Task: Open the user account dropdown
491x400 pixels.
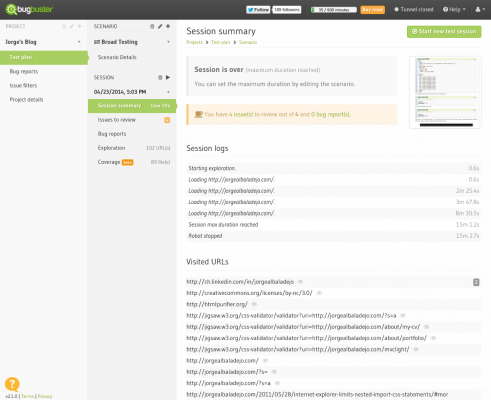Action: [480, 10]
